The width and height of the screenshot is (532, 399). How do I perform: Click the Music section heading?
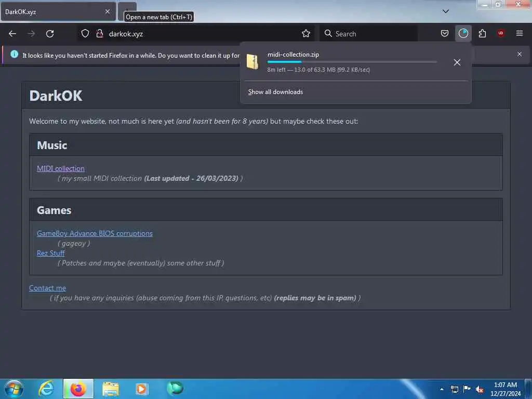(52, 145)
